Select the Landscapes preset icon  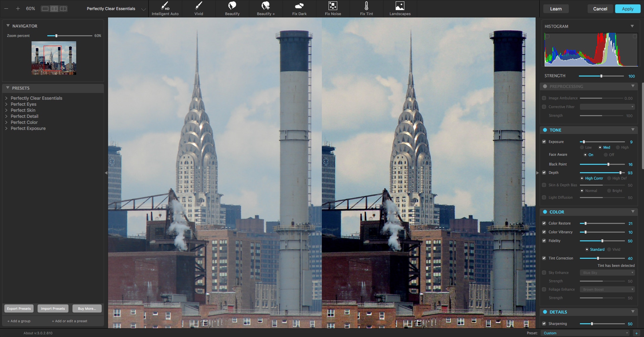pyautogui.click(x=400, y=8)
